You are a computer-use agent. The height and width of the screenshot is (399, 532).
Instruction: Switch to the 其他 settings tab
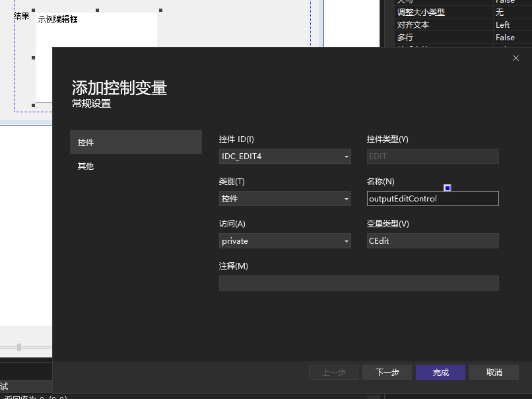click(85, 166)
